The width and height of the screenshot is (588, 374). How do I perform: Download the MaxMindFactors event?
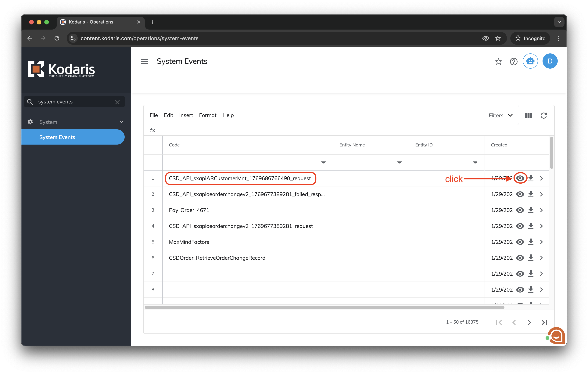tap(531, 242)
